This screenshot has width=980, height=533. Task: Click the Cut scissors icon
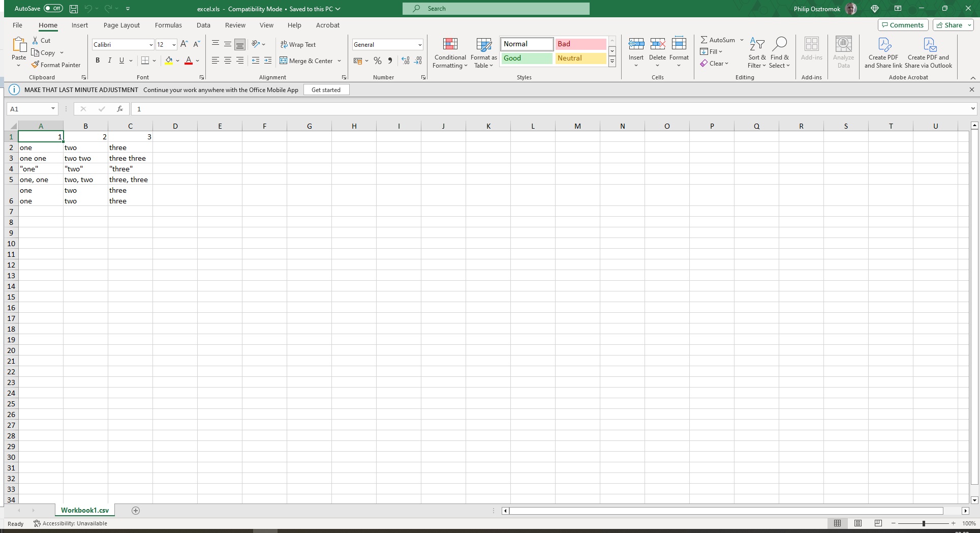pyautogui.click(x=35, y=40)
